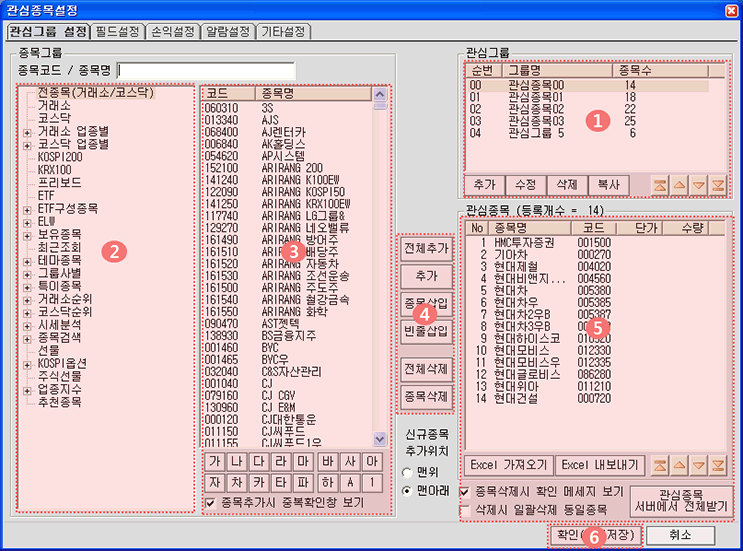743x551 pixels.
Task: Move 관심그룹 to top with first arrow icon
Action: point(661,185)
